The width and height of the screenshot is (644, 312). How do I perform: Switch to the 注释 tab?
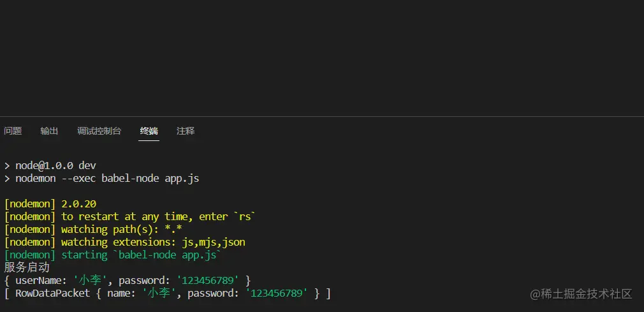186,131
